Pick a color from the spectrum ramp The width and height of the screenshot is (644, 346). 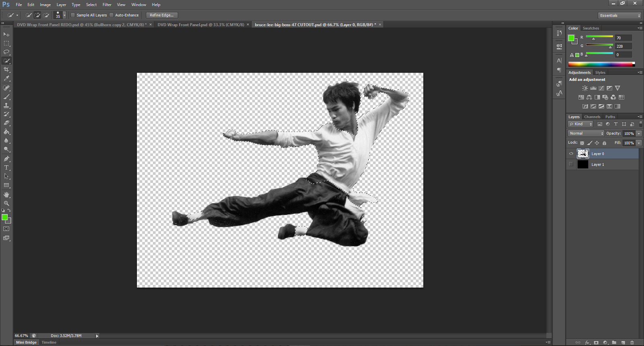point(601,64)
